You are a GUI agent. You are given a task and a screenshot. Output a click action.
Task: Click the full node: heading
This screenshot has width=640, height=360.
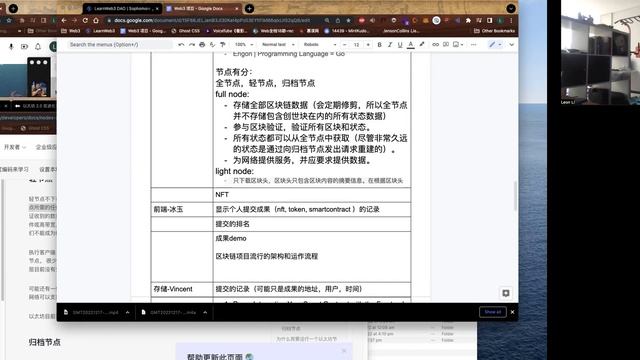point(232,94)
